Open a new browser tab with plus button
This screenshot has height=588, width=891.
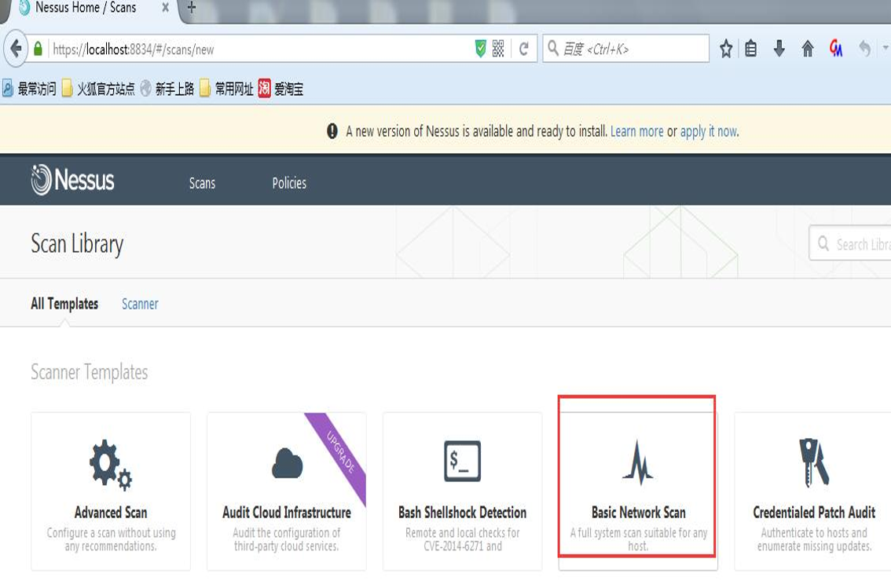point(192,7)
